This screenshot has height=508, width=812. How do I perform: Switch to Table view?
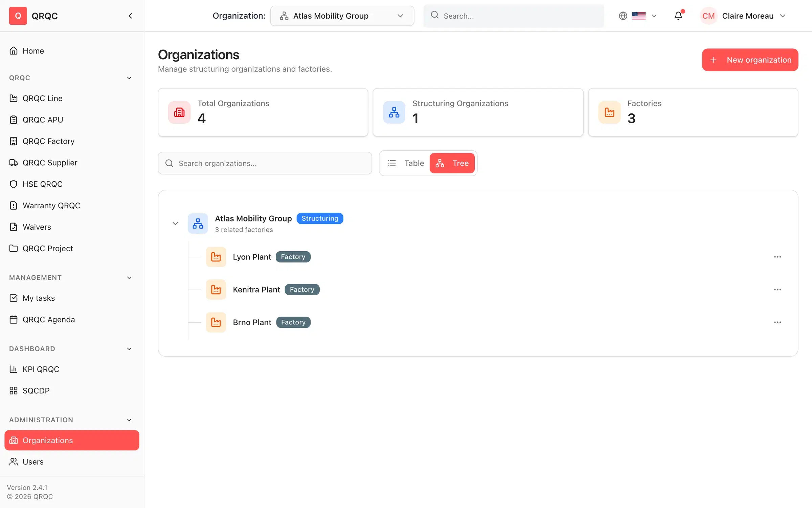tap(406, 163)
